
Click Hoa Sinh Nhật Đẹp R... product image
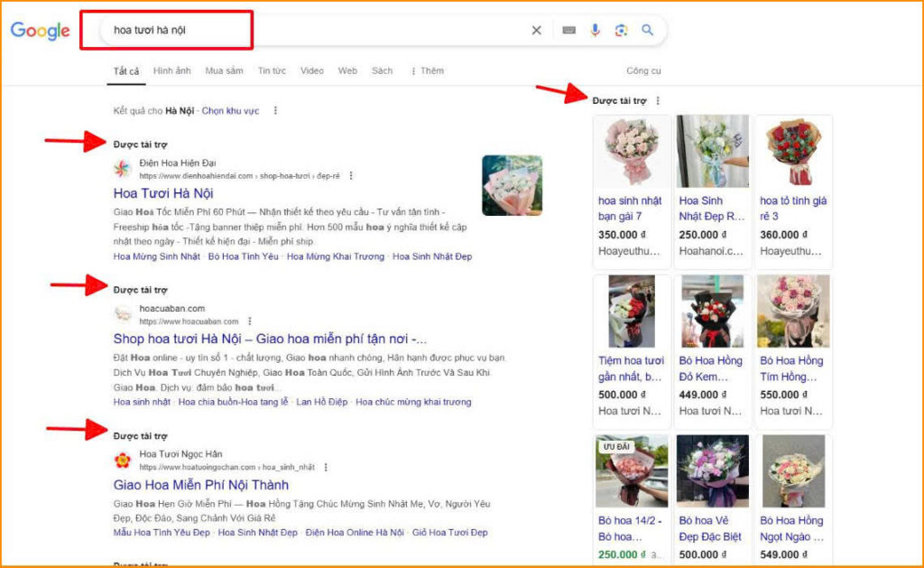click(713, 151)
